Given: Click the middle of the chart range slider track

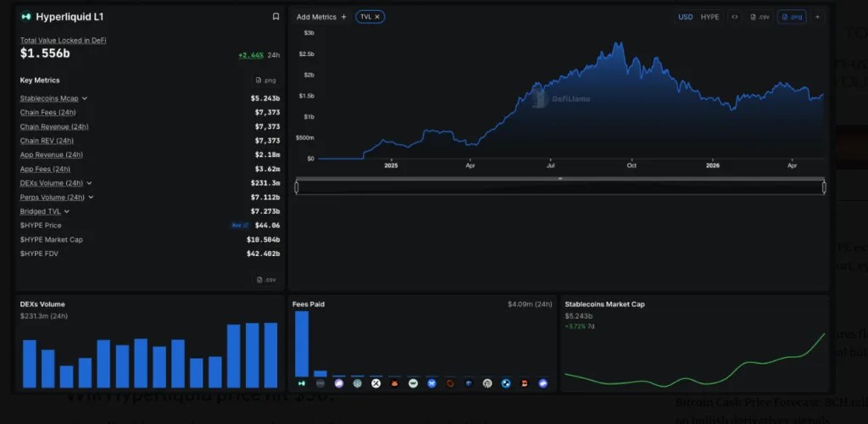Looking at the screenshot, I should pyautogui.click(x=560, y=187).
